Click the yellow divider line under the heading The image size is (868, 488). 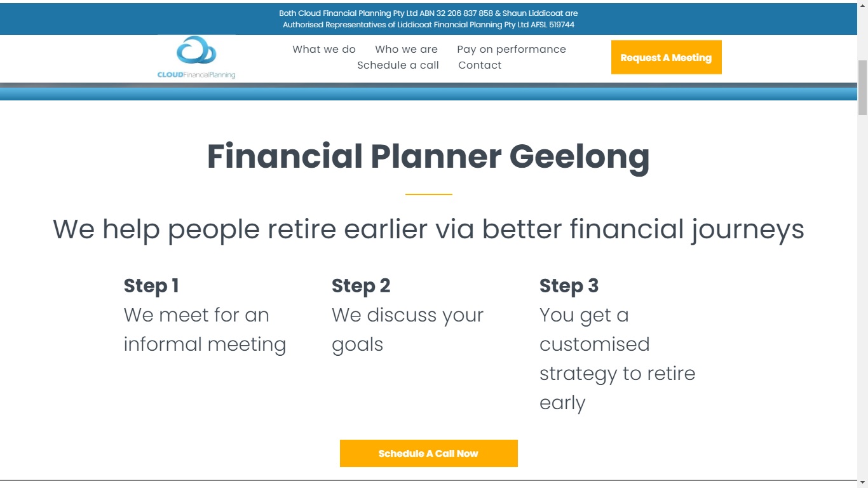[x=428, y=194]
